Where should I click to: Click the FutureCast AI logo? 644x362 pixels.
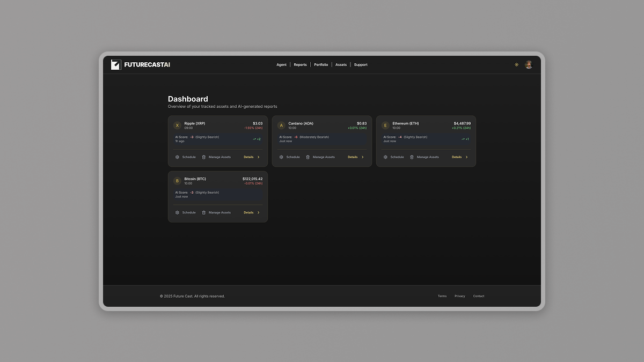point(141,65)
